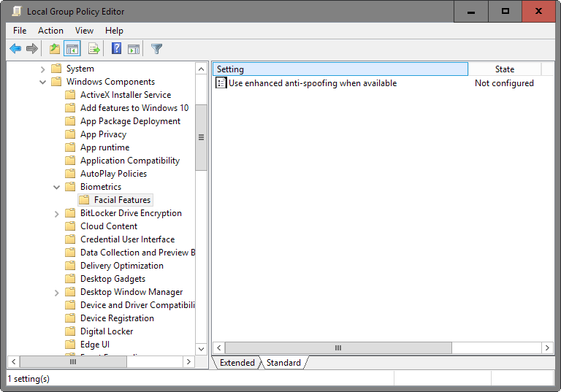Expand the System tree node
Image resolution: width=561 pixels, height=392 pixels.
pos(42,69)
